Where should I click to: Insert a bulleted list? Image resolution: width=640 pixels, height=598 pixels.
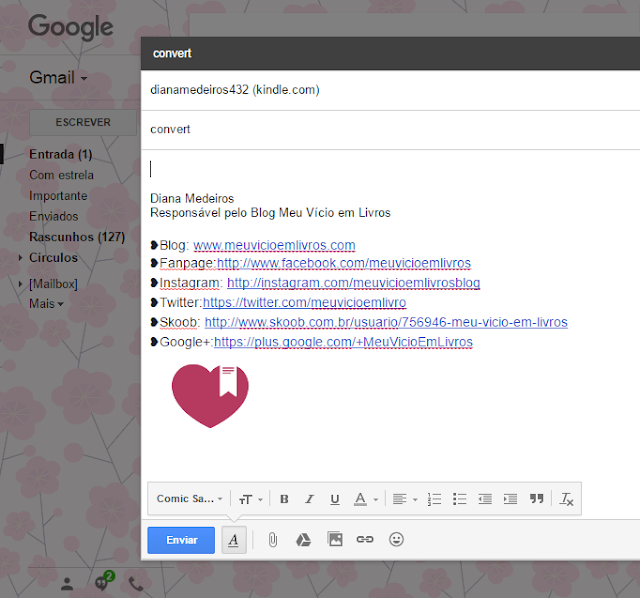[x=460, y=499]
